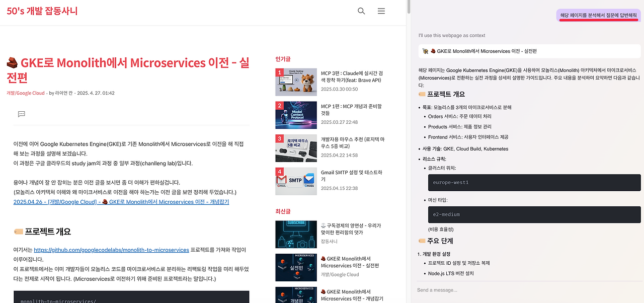Click the 주요 단계 heading in chat panel
This screenshot has width=644, height=303.
436,241
